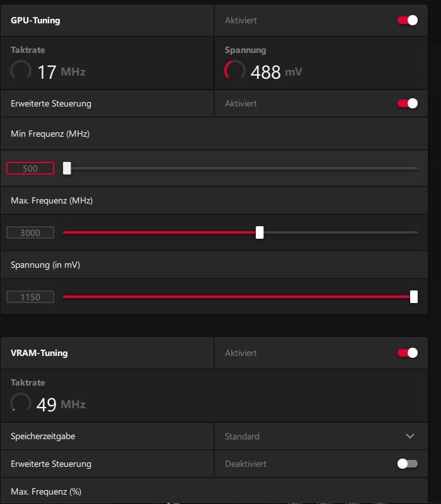Disable the VRAM-Tuning toggle

[x=407, y=353]
